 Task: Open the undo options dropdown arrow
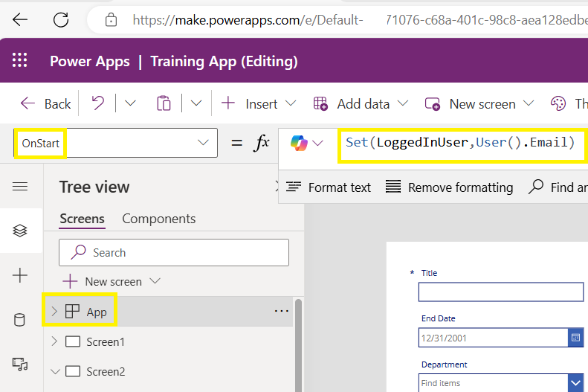click(130, 103)
